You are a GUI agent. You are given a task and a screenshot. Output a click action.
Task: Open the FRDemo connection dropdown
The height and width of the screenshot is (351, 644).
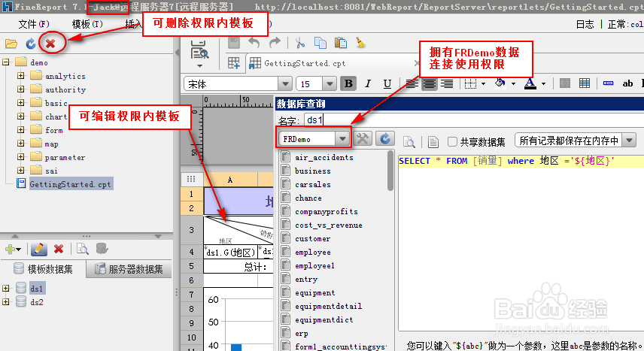(x=342, y=139)
